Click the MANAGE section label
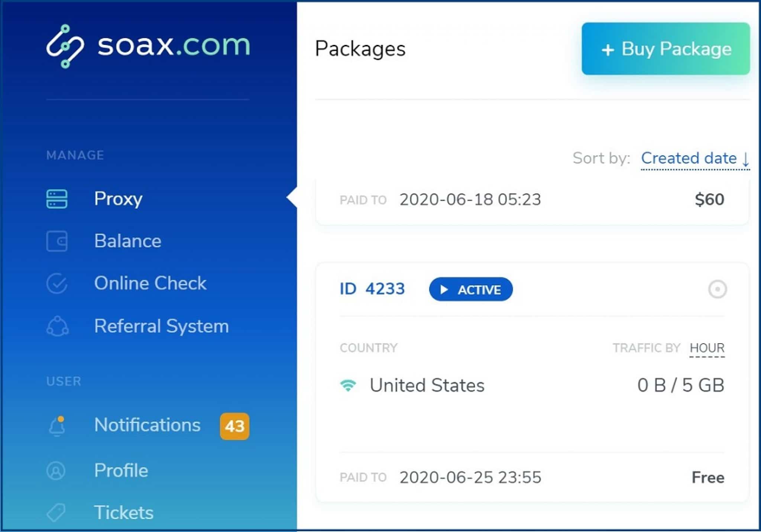 75,155
